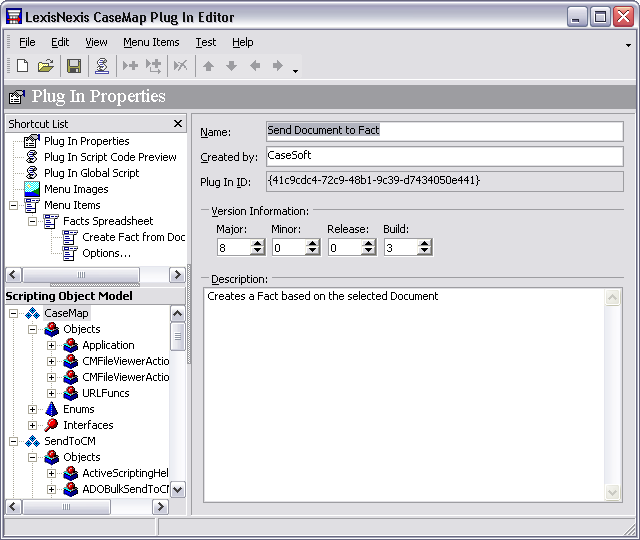Click the Open folder toolbar icon
640x540 pixels.
46,66
